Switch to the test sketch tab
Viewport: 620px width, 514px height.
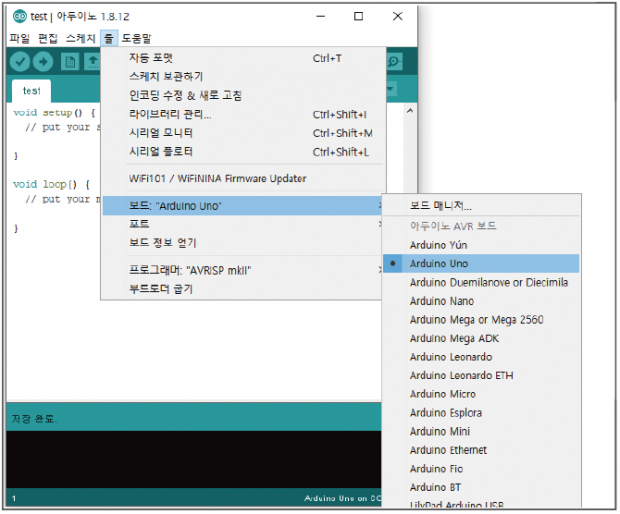click(32, 91)
